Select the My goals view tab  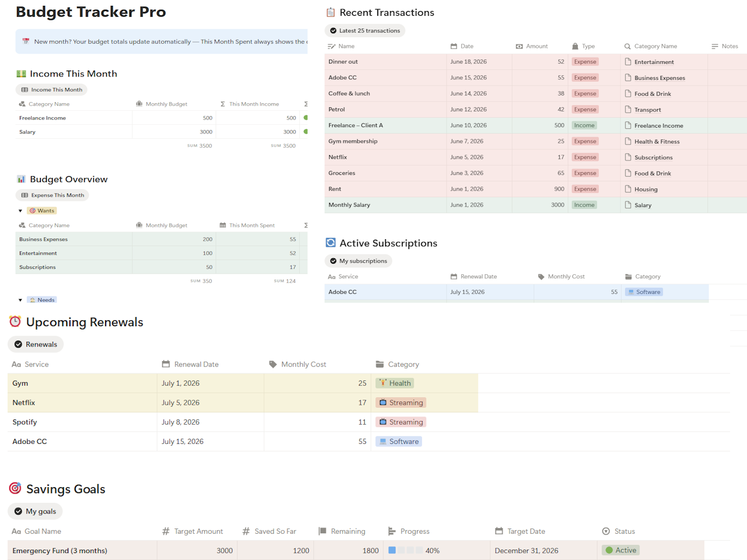tap(35, 511)
